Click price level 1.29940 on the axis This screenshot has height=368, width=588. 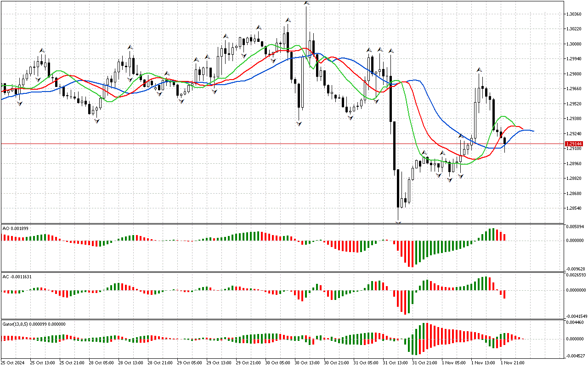(574, 59)
